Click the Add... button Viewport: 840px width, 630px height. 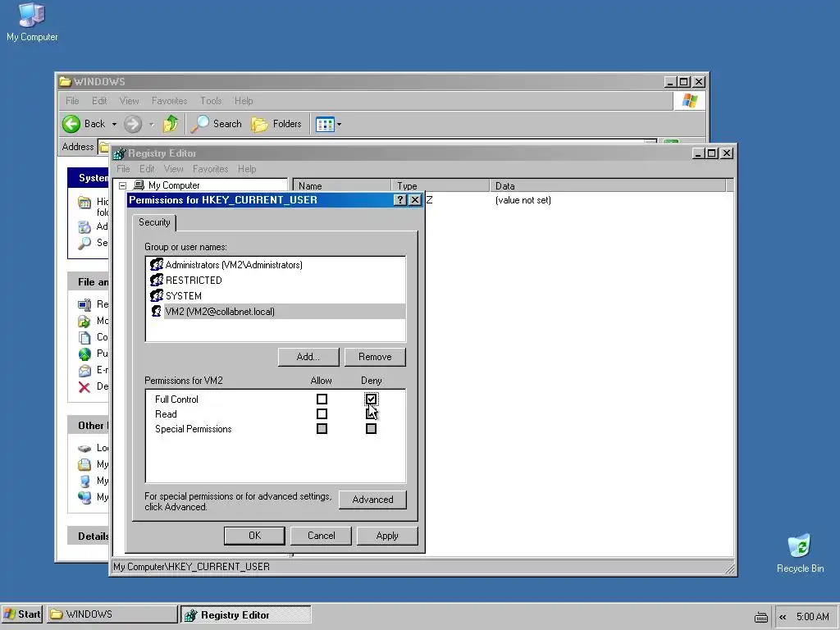point(308,357)
